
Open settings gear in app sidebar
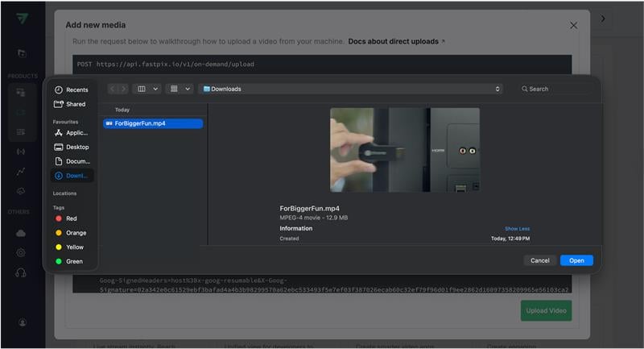click(x=21, y=253)
